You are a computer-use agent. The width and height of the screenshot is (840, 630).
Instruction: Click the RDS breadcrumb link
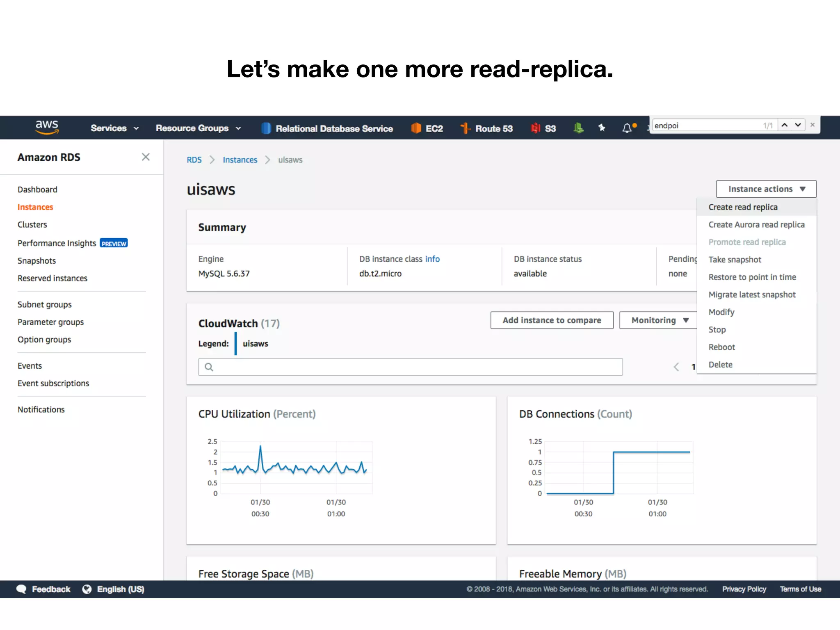[194, 160]
